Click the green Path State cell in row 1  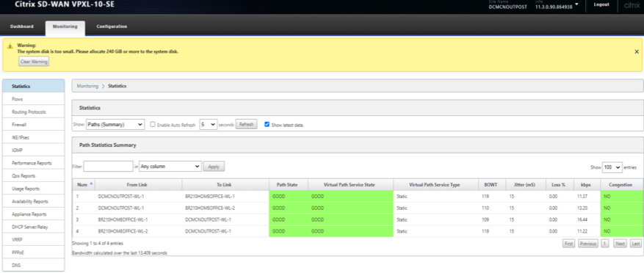(x=289, y=196)
